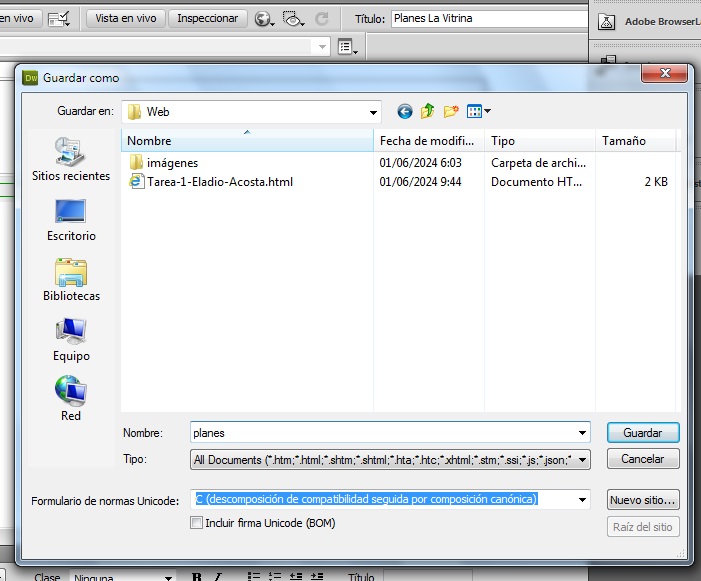Screen dimensions: 701x581
Task: Sort by Fecha de modificación column
Action: 429,141
